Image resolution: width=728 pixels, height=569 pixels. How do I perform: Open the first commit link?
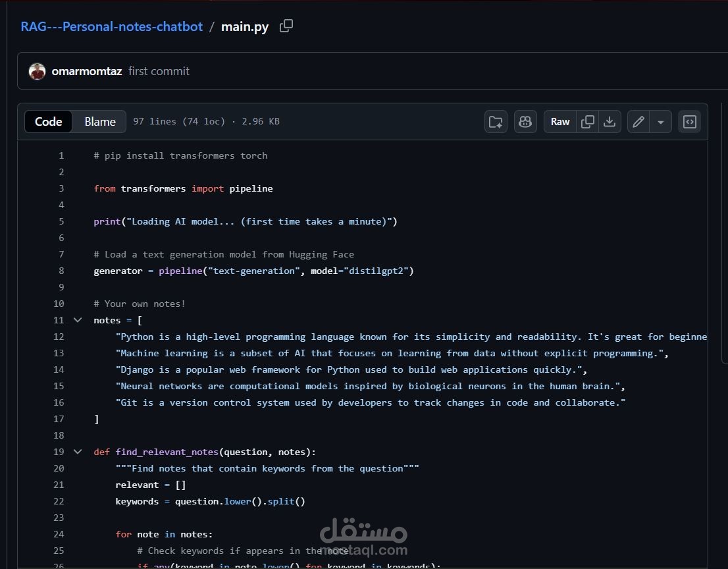click(159, 71)
